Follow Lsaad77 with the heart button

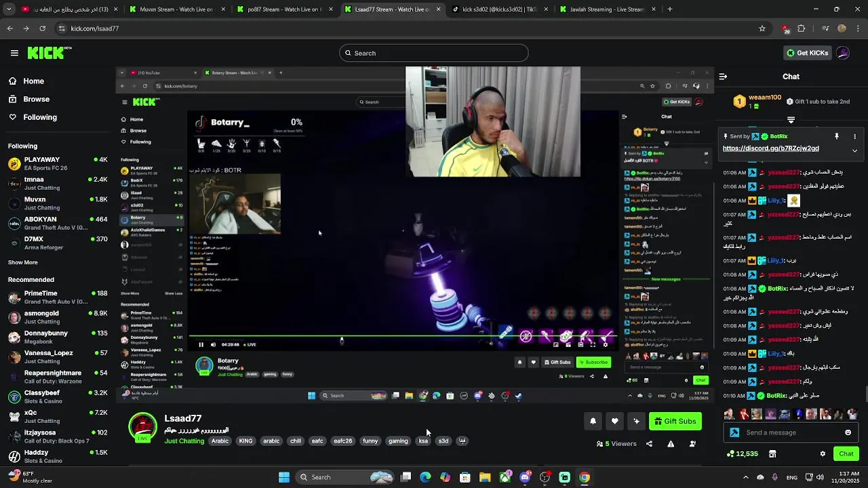614,421
